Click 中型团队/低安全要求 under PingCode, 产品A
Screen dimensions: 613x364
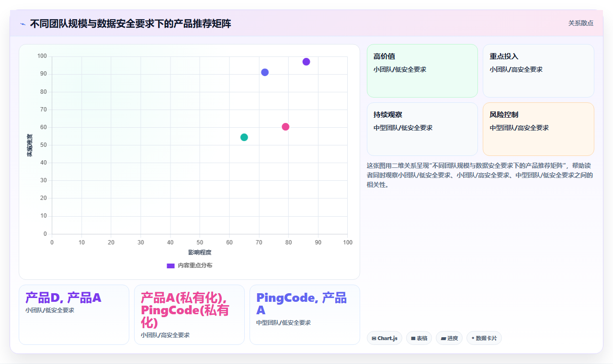click(284, 322)
